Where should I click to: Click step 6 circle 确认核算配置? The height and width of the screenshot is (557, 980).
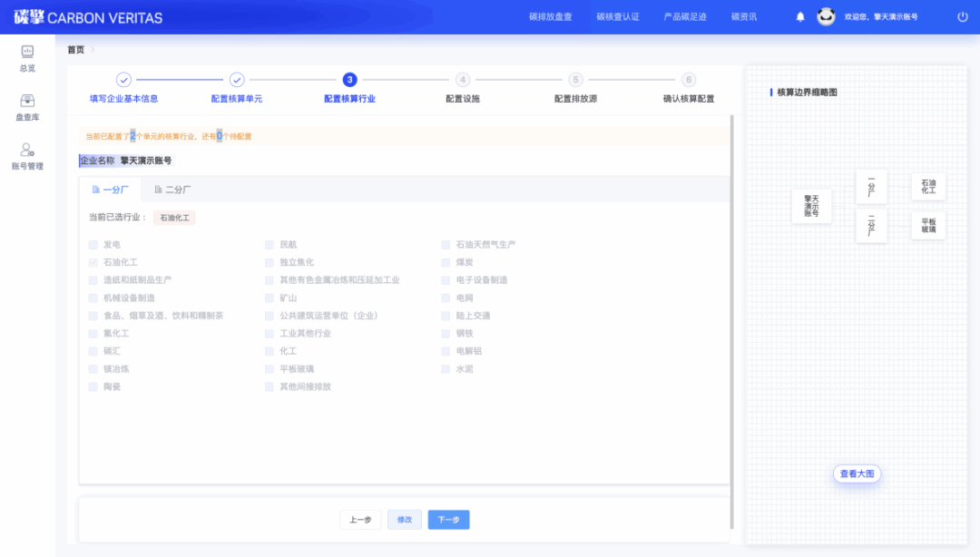coord(689,80)
